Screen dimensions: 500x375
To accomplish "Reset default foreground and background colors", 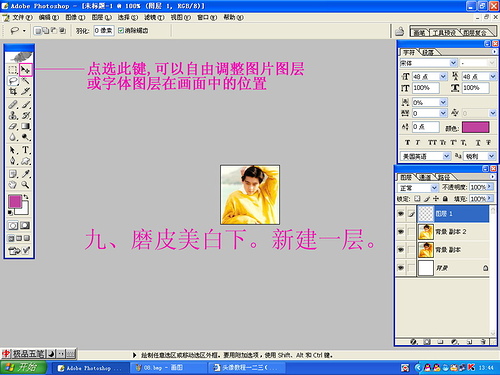I will coord(10,213).
